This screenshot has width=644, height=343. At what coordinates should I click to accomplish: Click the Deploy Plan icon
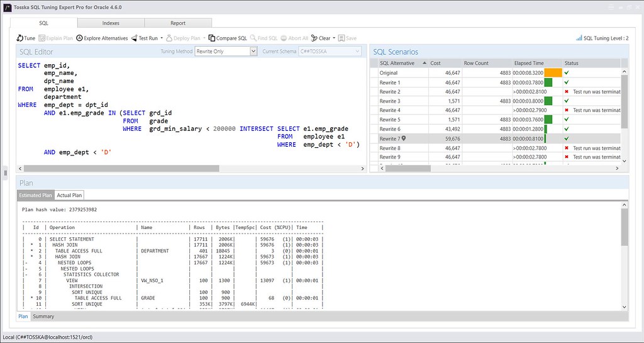[169, 38]
